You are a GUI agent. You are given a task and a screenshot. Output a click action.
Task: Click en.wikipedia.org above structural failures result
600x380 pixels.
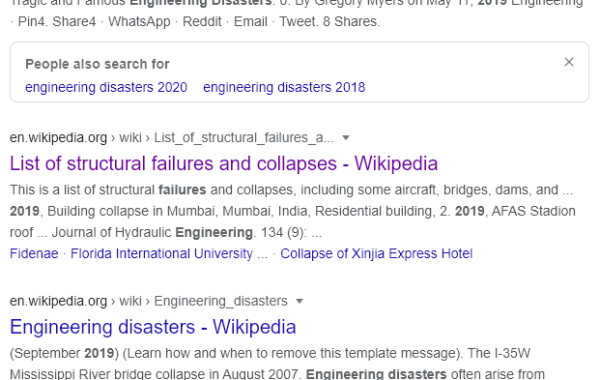[58, 137]
